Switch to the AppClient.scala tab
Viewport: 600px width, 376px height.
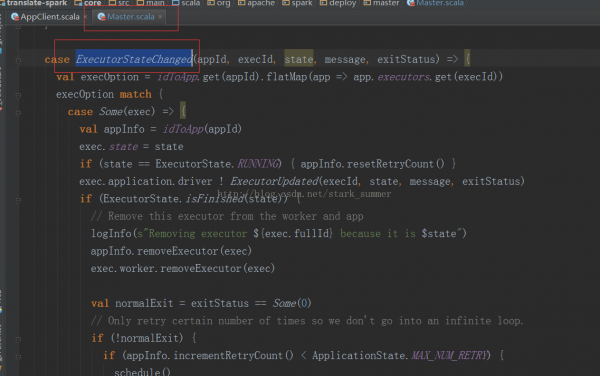coord(50,17)
